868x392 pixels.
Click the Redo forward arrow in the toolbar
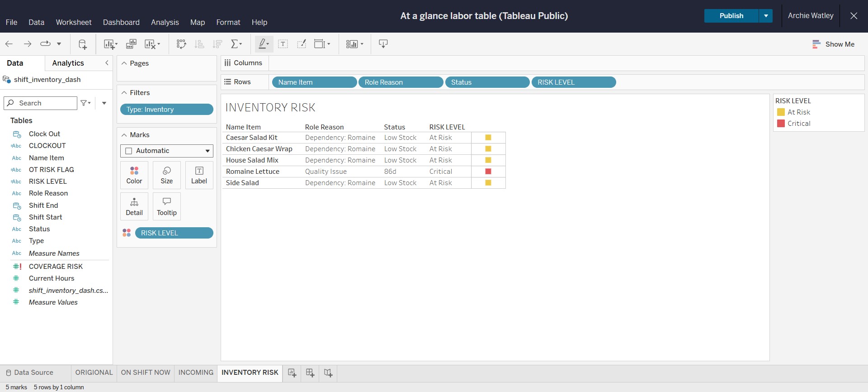point(28,44)
